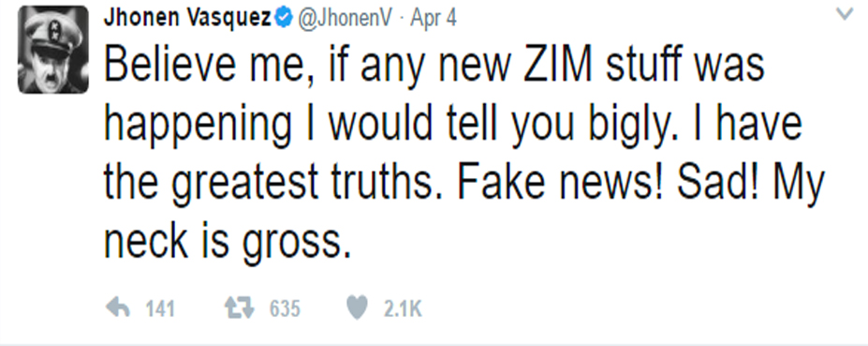This screenshot has height=346, width=868.
Task: Click the 2.1K likes count
Action: [x=403, y=308]
